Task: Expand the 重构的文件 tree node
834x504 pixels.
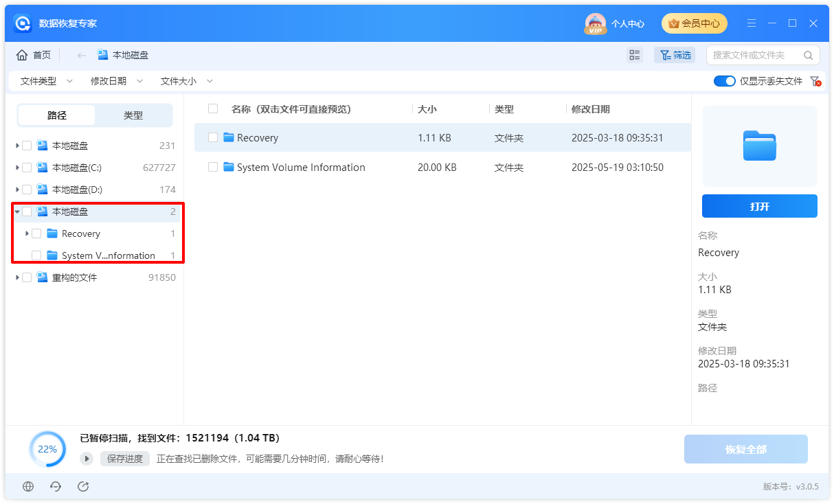Action: (x=17, y=277)
